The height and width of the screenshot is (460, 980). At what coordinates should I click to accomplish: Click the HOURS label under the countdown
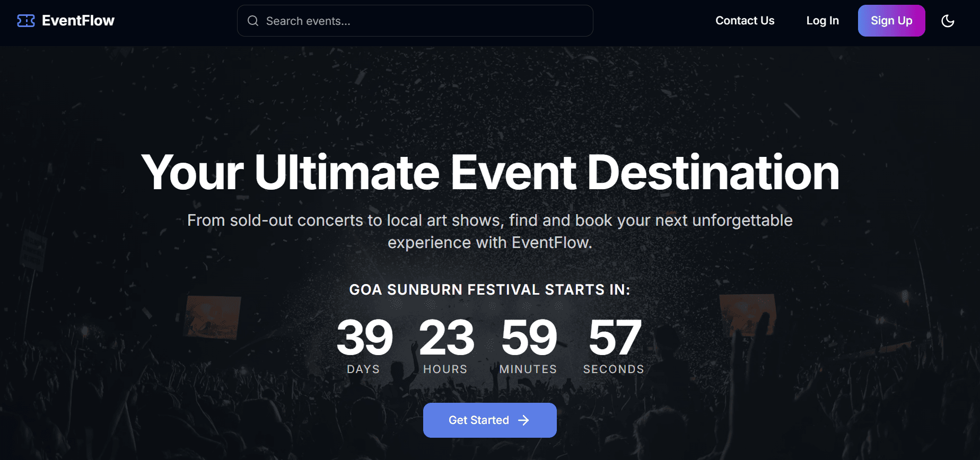(445, 369)
